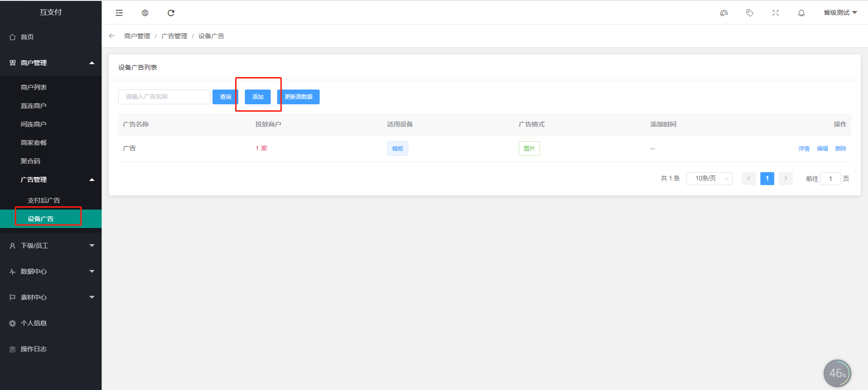
Task: Click the 46% progress circle
Action: pos(838,373)
